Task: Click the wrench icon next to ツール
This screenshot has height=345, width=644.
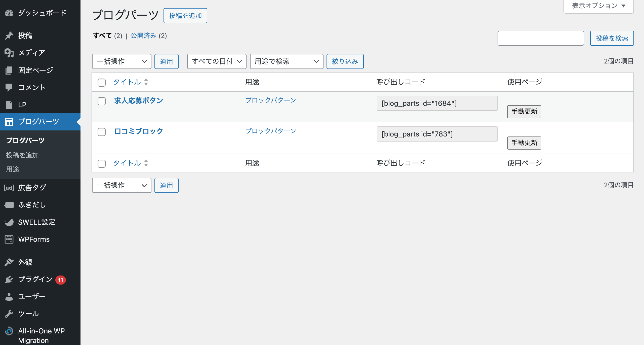Action: [x=9, y=314]
